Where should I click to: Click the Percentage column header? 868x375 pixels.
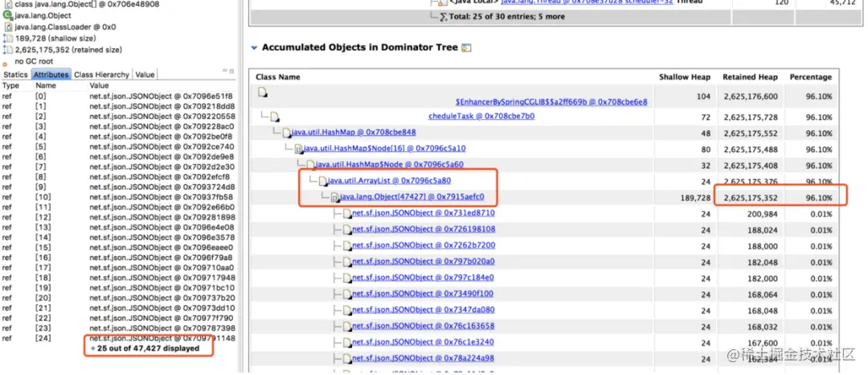(810, 77)
